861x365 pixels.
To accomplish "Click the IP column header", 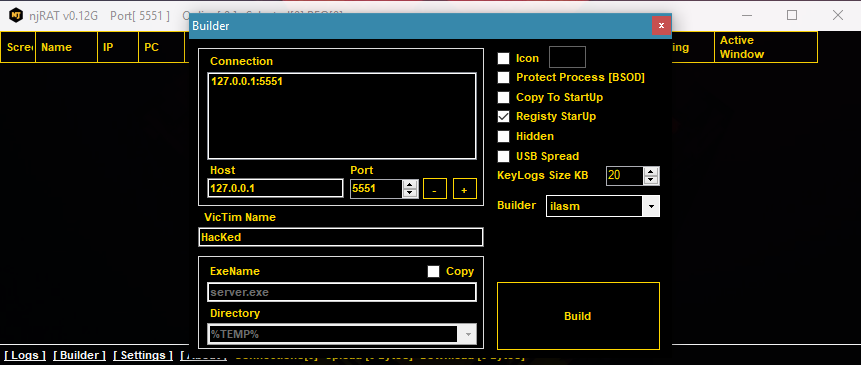I will tap(118, 47).
